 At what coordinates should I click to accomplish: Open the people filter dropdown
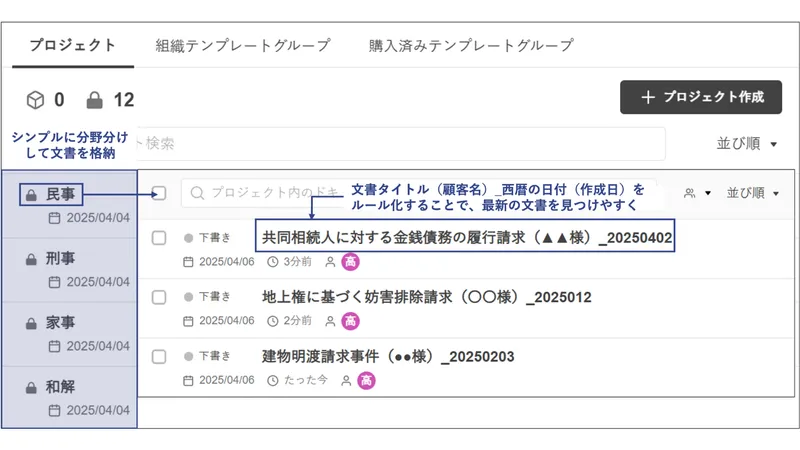[697, 193]
